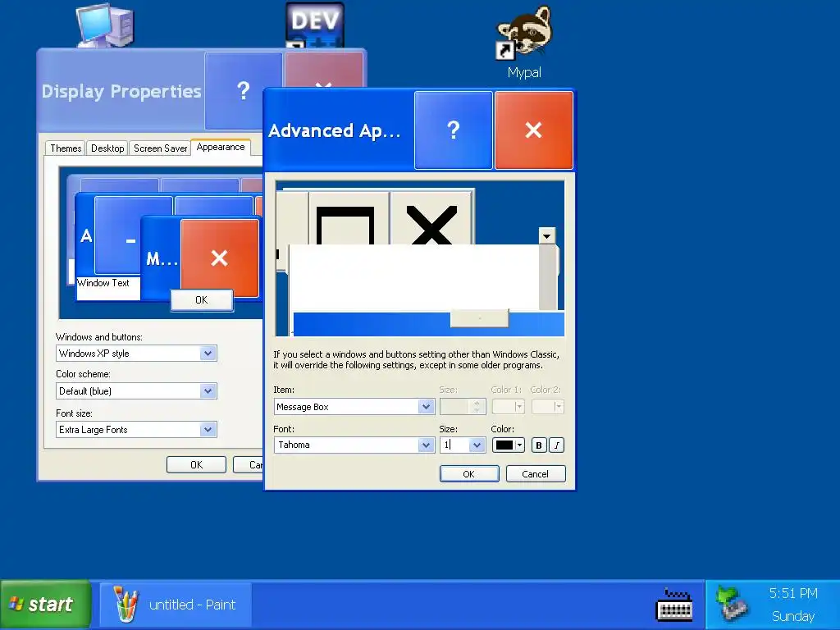Click the on-screen keyboard taskbar icon
The height and width of the screenshot is (630, 840).
tap(674, 605)
